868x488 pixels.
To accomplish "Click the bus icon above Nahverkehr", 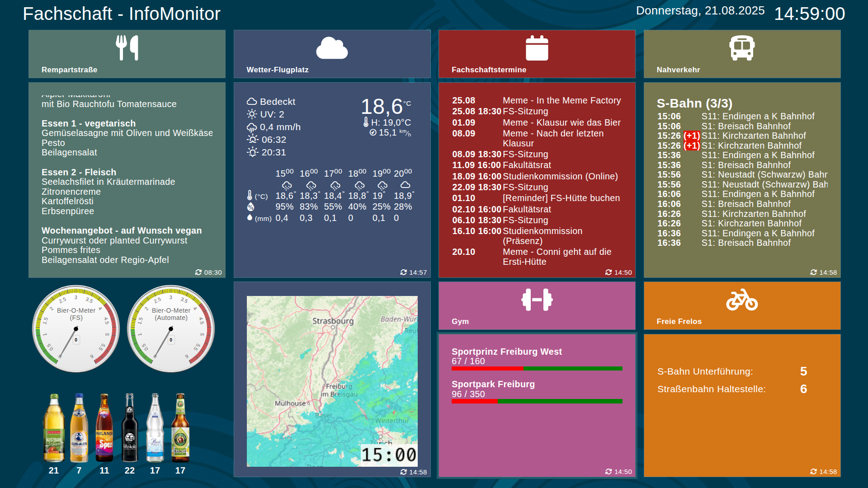I will 741,48.
